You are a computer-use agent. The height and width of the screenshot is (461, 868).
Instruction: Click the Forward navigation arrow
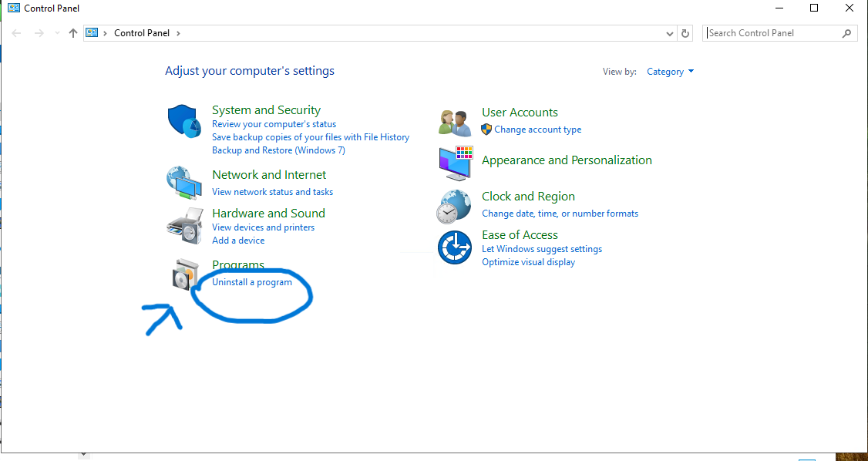39,33
